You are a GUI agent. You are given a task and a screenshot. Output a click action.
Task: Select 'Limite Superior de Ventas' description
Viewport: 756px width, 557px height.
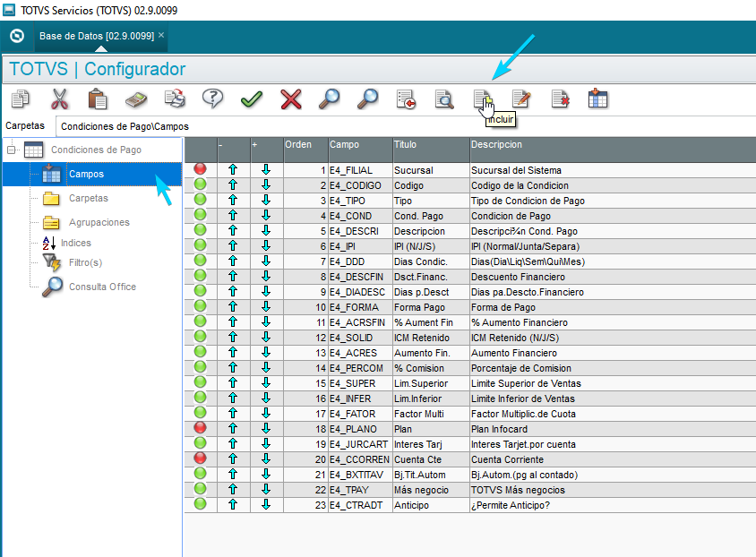pos(613,383)
